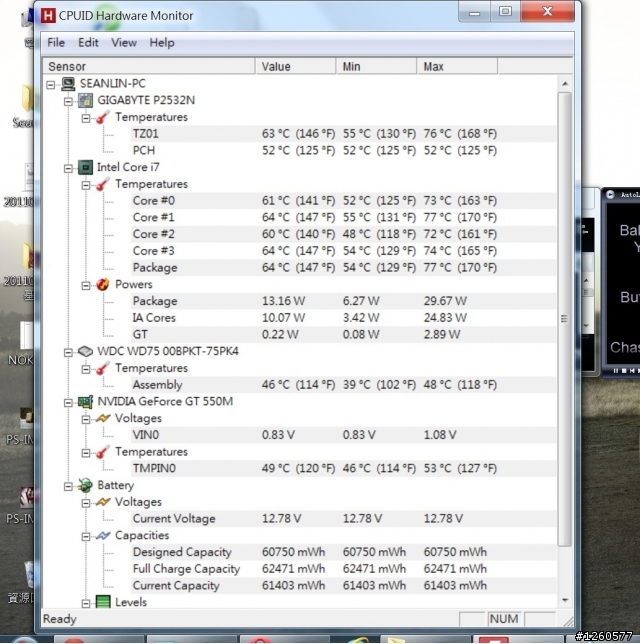Collapse the Levels group
The width and height of the screenshot is (640, 644).
click(86, 603)
